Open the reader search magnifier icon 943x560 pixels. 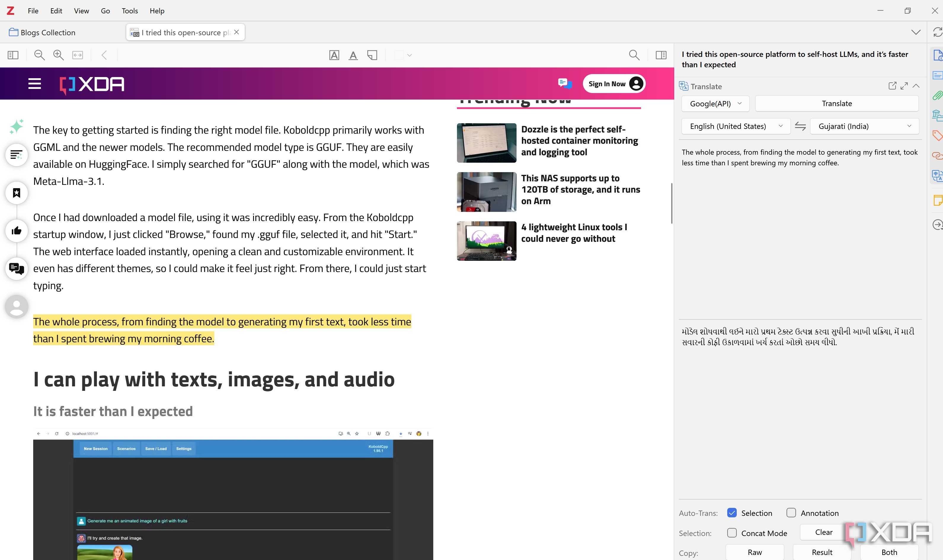point(634,55)
